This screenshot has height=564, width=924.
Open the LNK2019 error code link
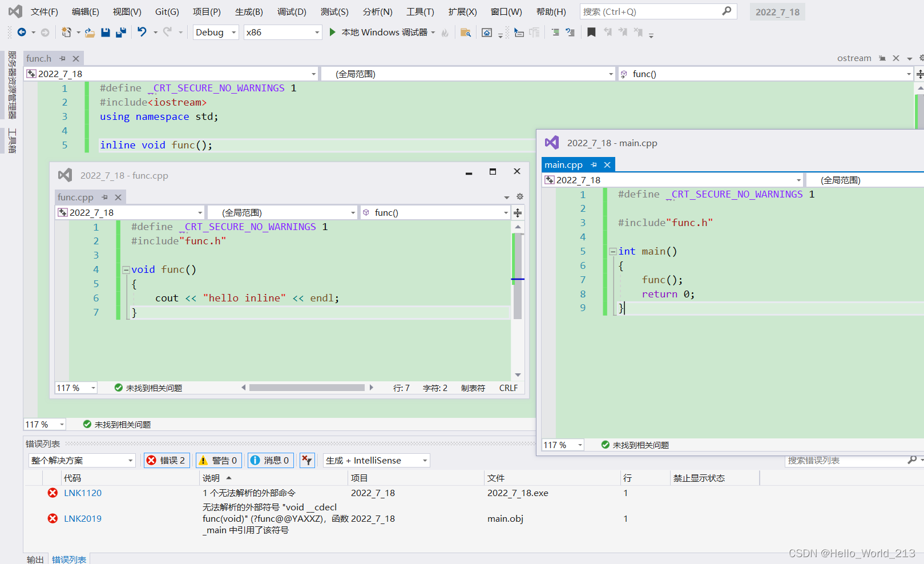[x=83, y=518]
